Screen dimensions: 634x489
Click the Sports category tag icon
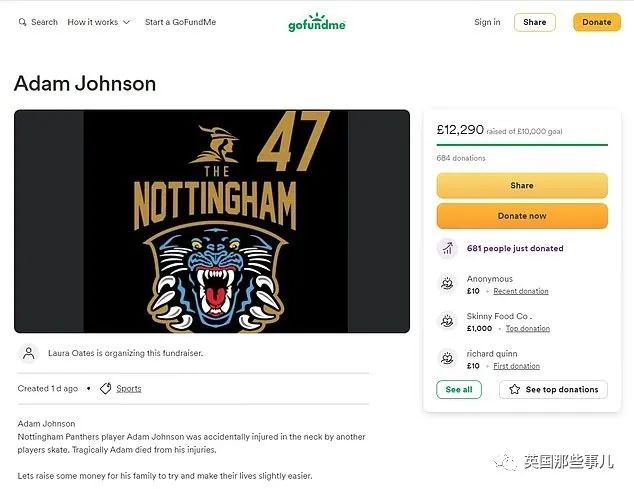(x=106, y=388)
